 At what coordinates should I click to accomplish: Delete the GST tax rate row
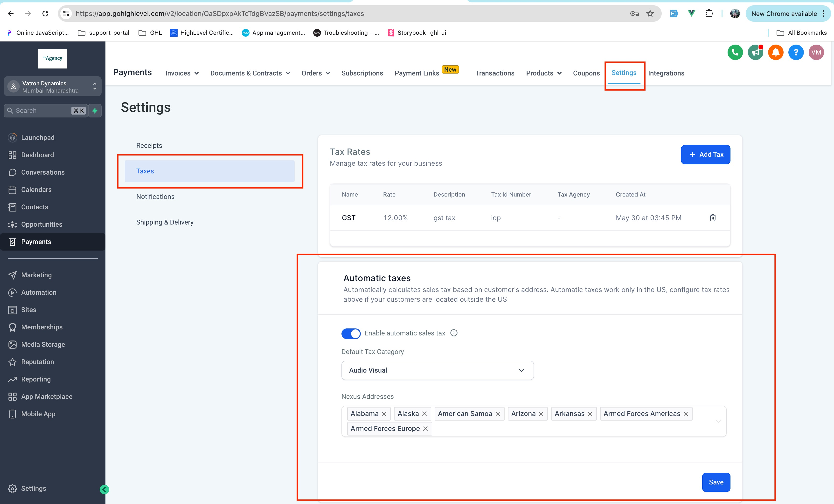click(712, 218)
